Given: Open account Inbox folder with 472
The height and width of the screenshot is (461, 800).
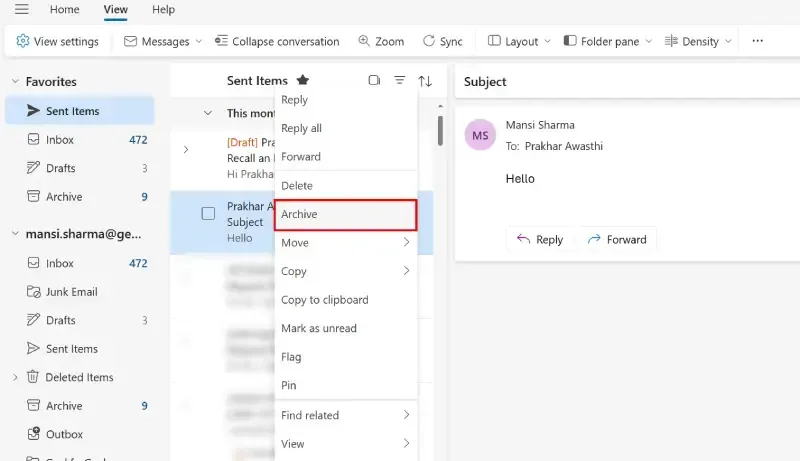Looking at the screenshot, I should [x=82, y=263].
